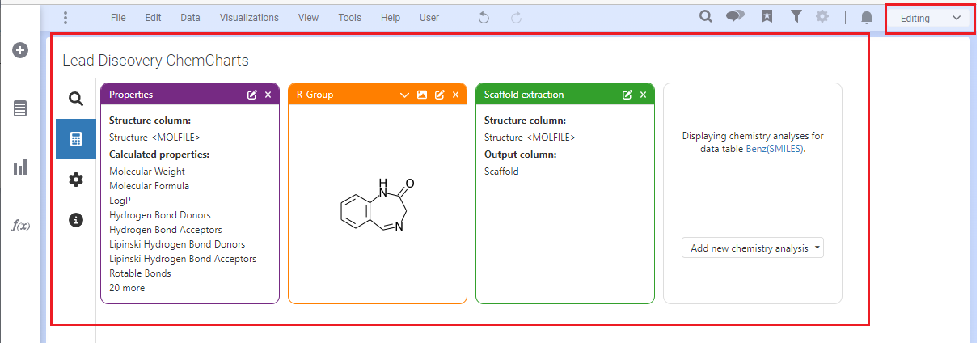The image size is (980, 343).
Task: Click 'LogP' in Properties list
Action: 120,201
